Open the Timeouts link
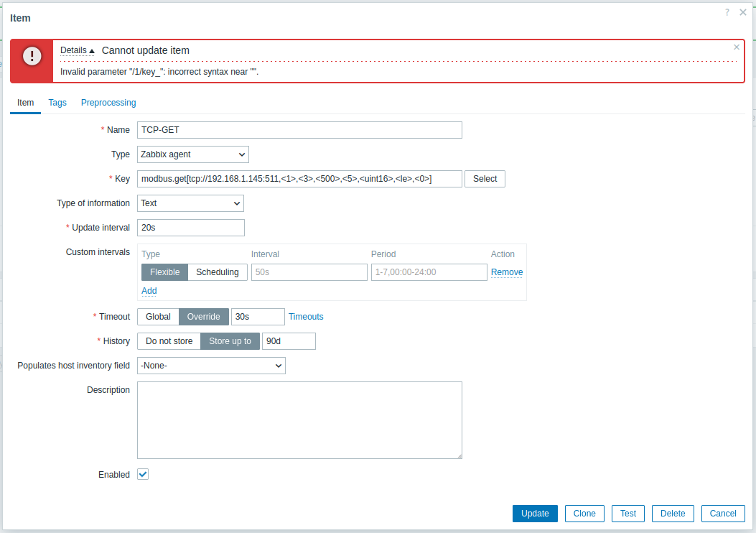756x533 pixels. coord(306,317)
